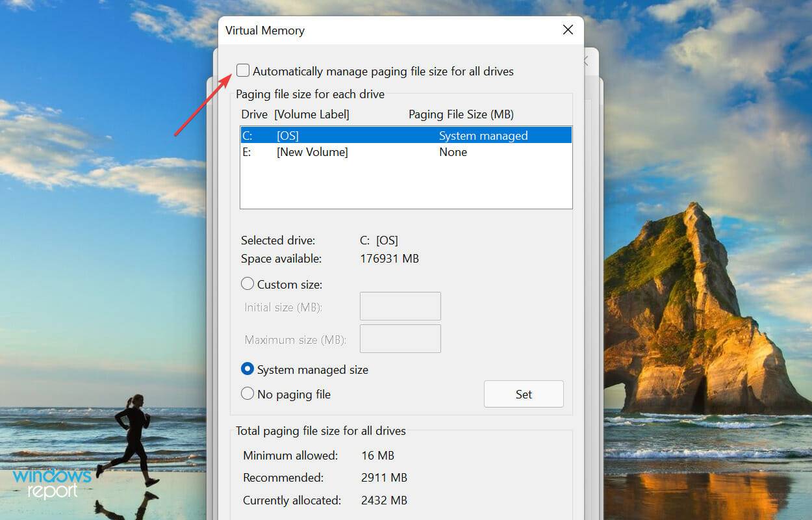
Task: Enable automatically manage paging file size checkbox
Action: [x=243, y=70]
